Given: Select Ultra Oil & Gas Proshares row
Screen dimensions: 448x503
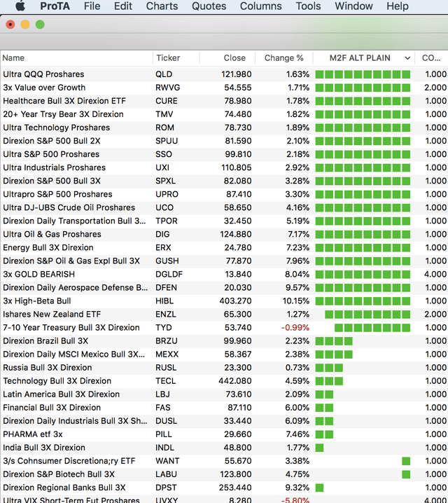Looking at the screenshot, I should 224,234.
